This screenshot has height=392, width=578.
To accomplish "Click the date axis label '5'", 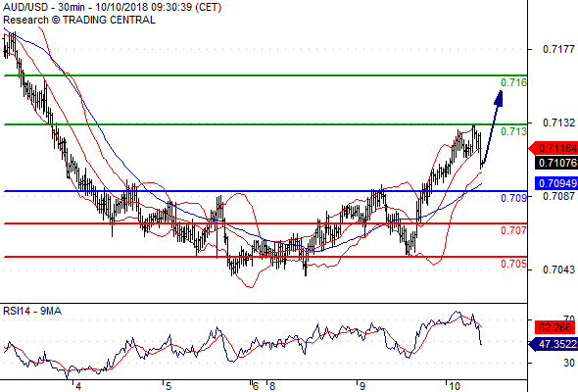I will (169, 386).
